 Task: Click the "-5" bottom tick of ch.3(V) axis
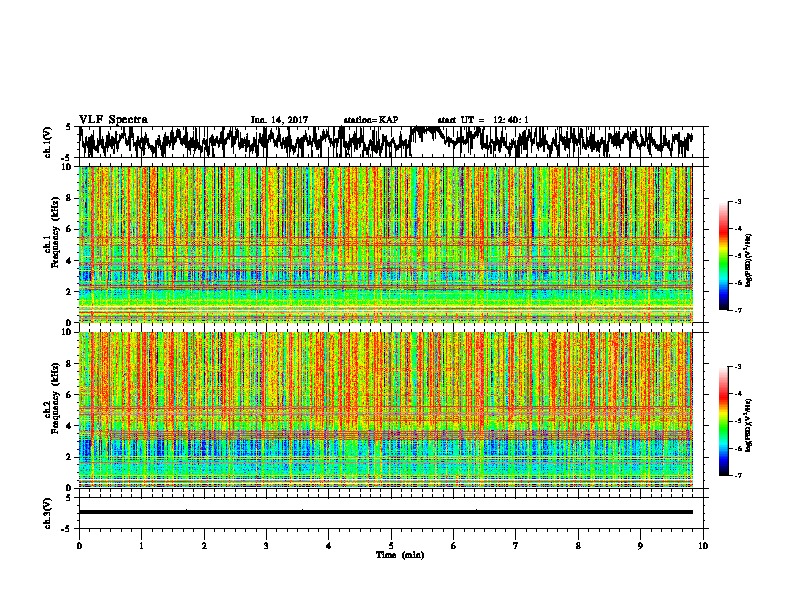(67, 529)
